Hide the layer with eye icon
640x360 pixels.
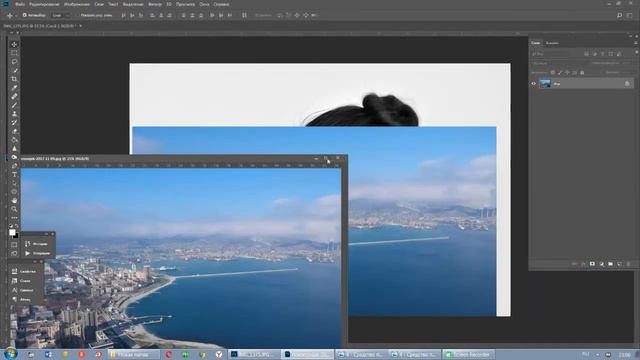coord(533,84)
